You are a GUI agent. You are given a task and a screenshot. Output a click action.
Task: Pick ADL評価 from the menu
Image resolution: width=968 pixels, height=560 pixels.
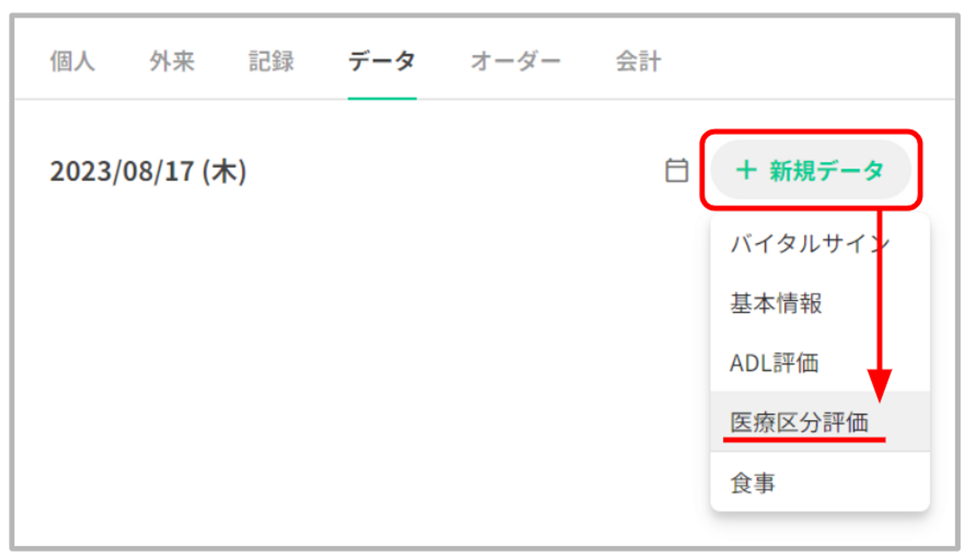(x=774, y=363)
